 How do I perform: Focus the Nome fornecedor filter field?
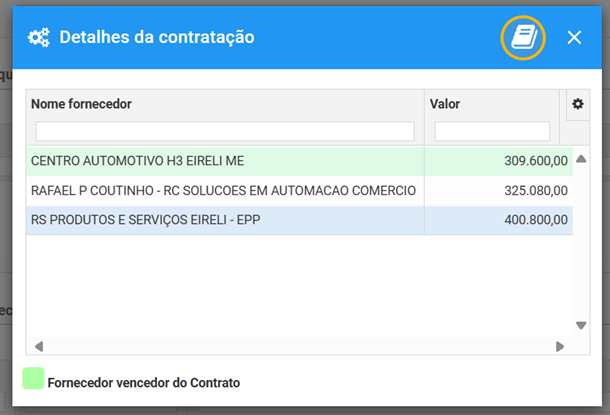click(x=225, y=131)
